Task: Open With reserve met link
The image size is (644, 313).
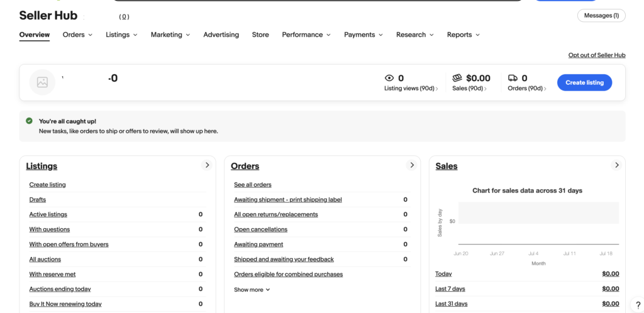Action: click(x=52, y=274)
